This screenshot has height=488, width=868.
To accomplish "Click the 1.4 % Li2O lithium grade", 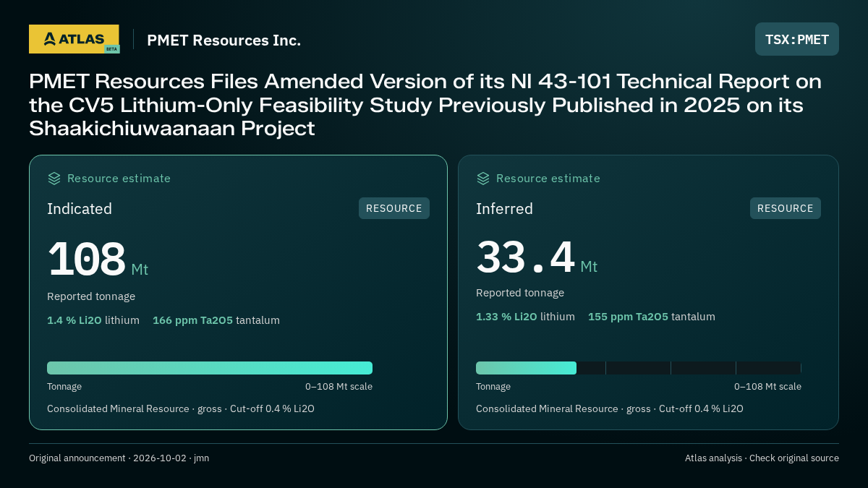I will coord(93,320).
